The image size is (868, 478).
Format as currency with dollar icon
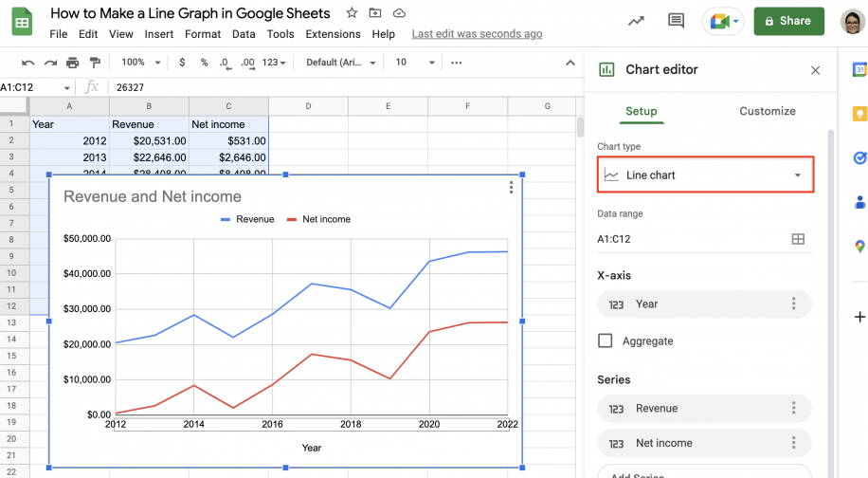[x=182, y=63]
